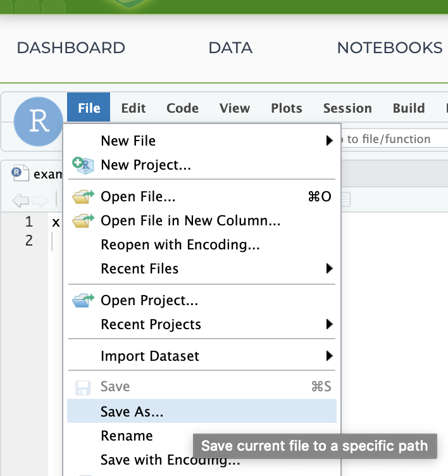
Task: Go to the DASHBOARD page
Action: 71,48
